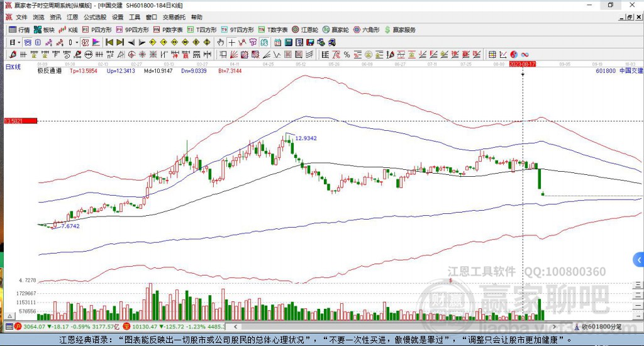Open the P数字表 tool
644x346 pixels.
pyautogui.click(x=168, y=30)
